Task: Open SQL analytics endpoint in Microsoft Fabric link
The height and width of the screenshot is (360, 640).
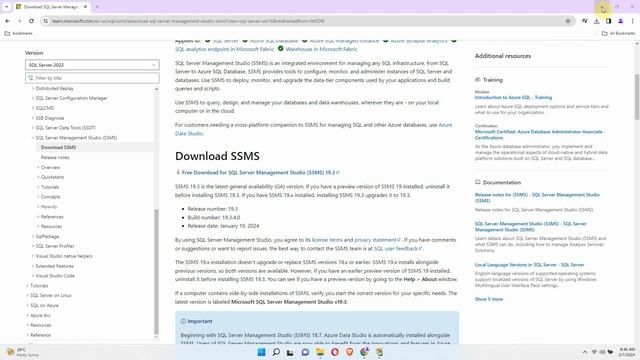Action: click(224, 49)
